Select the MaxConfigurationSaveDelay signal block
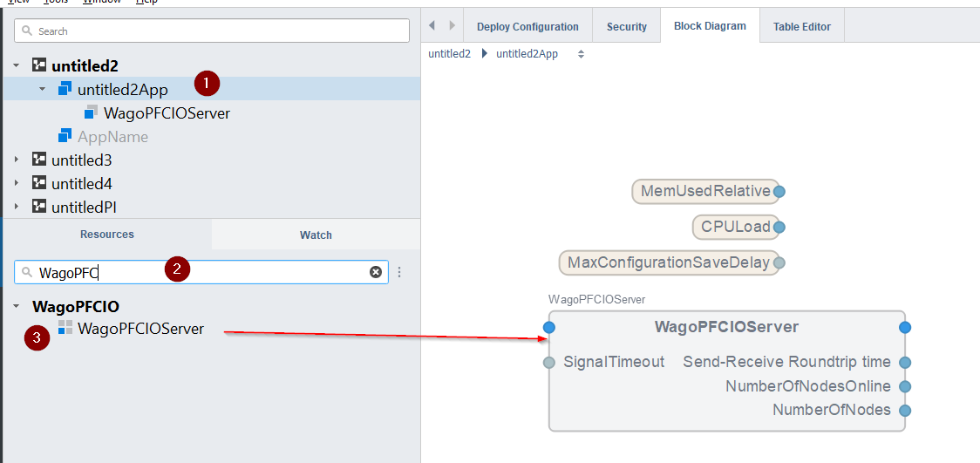The image size is (980, 463). 669,263
